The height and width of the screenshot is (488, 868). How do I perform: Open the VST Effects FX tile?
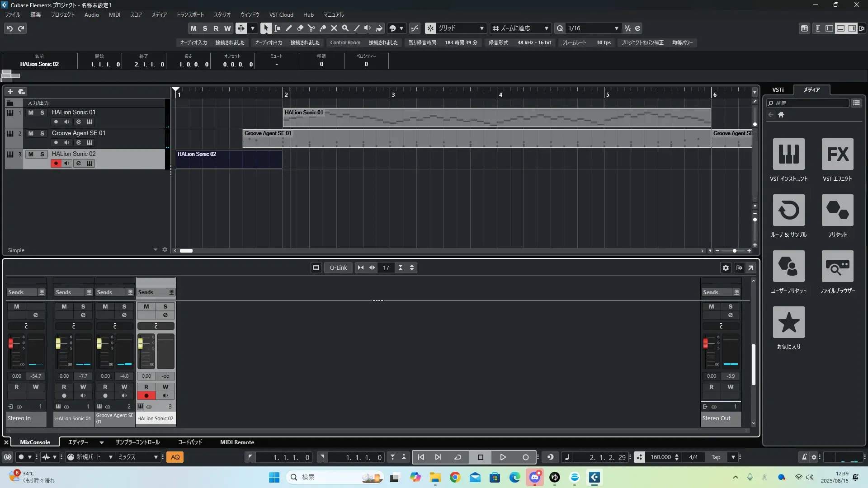[837, 154]
